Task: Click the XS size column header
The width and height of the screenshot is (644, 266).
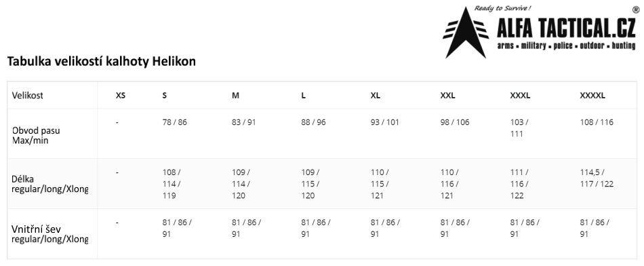Action: [x=121, y=96]
